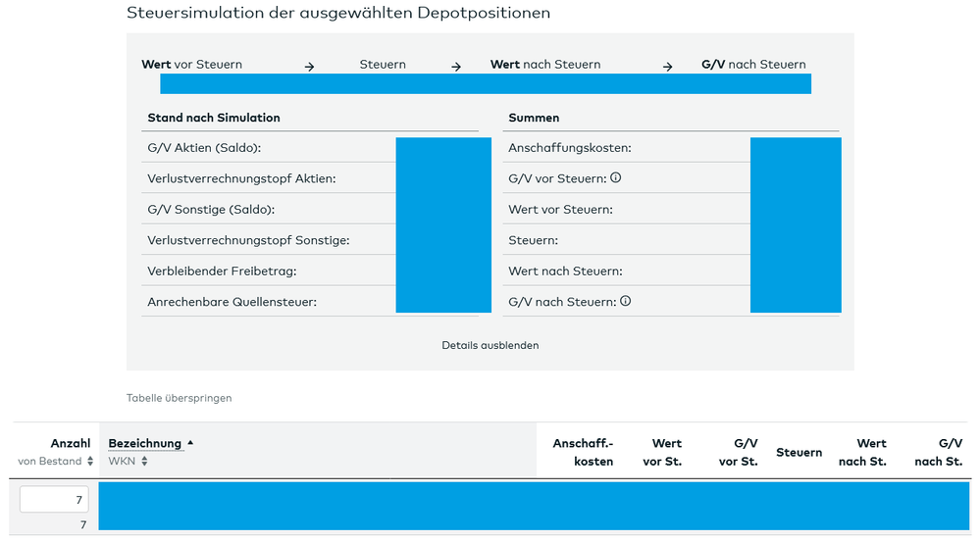
Task: Sort table by Bezeichnung column
Action: [144, 443]
